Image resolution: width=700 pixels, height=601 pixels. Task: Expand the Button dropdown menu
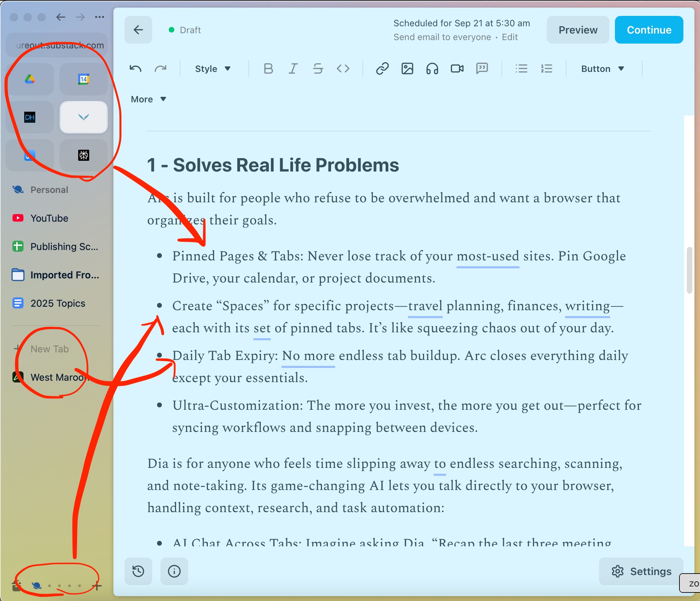(x=602, y=69)
